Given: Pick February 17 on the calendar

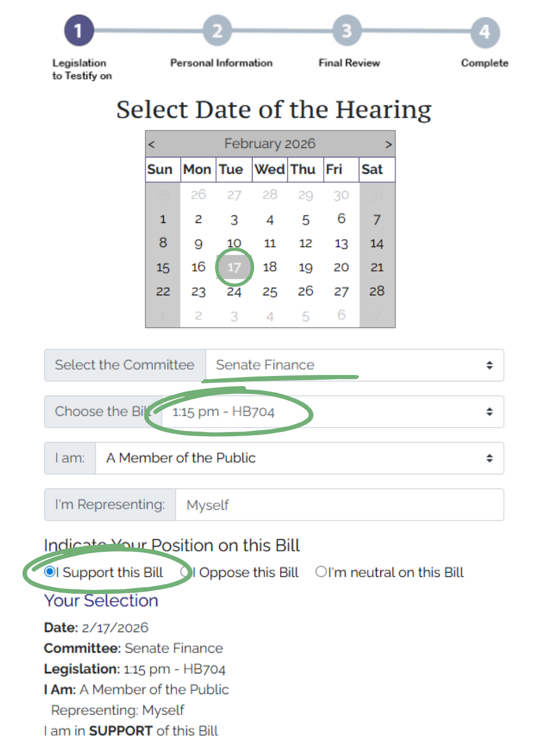Looking at the screenshot, I should [x=234, y=267].
